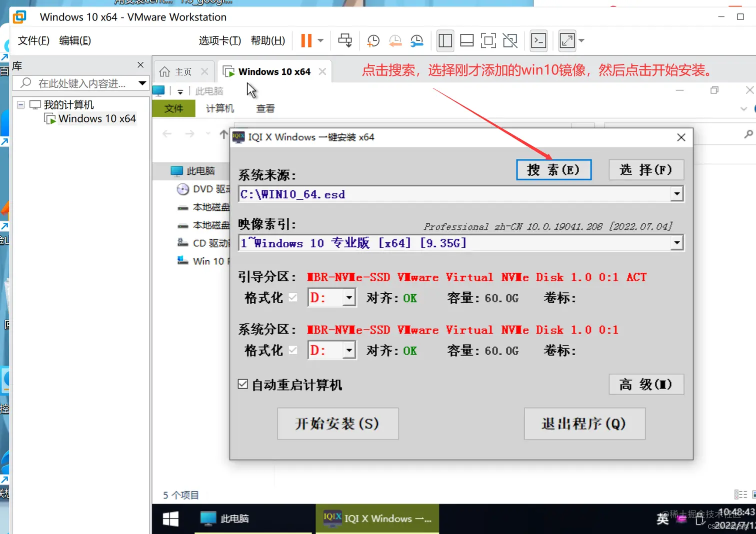This screenshot has width=756, height=534.
Task: Expand the Explorer ribbon chevron
Action: pos(743,108)
